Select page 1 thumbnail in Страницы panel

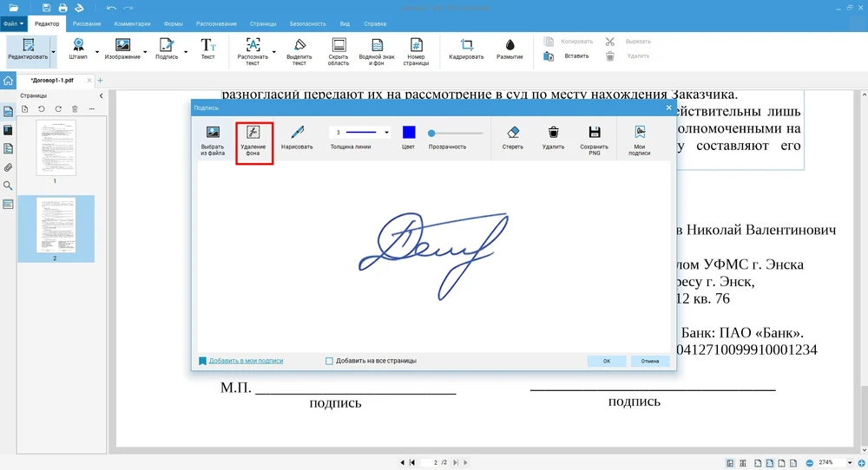tap(56, 147)
